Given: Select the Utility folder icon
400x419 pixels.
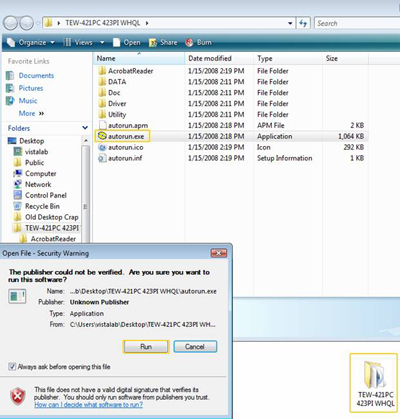Looking at the screenshot, I should click(x=102, y=114).
